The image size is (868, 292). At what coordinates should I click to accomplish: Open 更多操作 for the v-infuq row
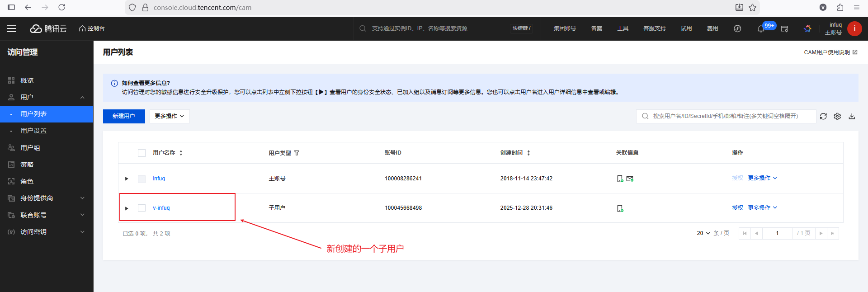click(762, 208)
